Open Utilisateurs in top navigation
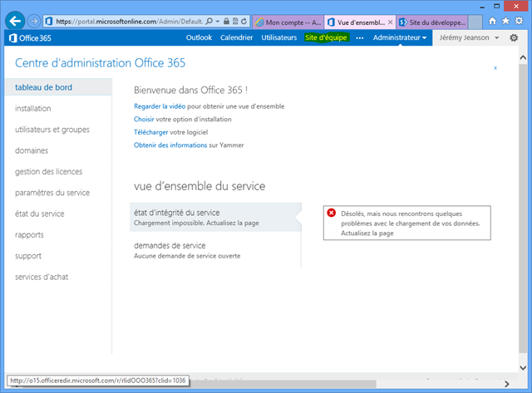Image resolution: width=532 pixels, height=393 pixels. (279, 37)
